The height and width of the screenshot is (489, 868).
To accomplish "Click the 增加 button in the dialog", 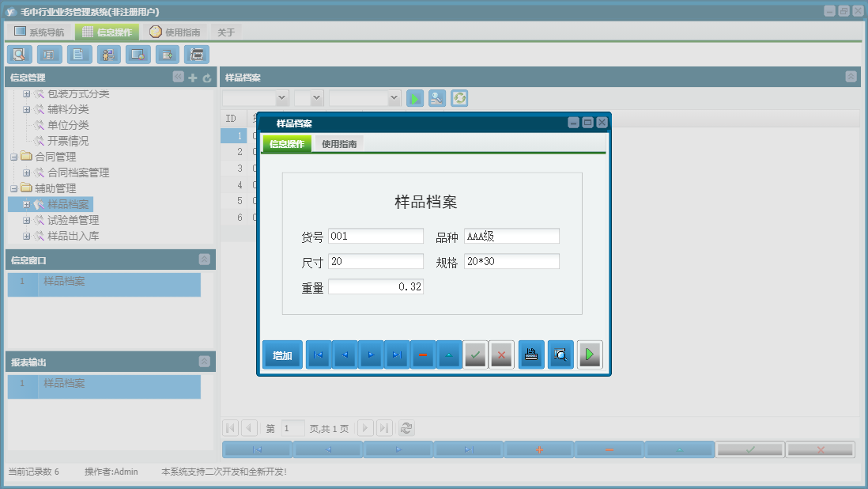I will (281, 354).
